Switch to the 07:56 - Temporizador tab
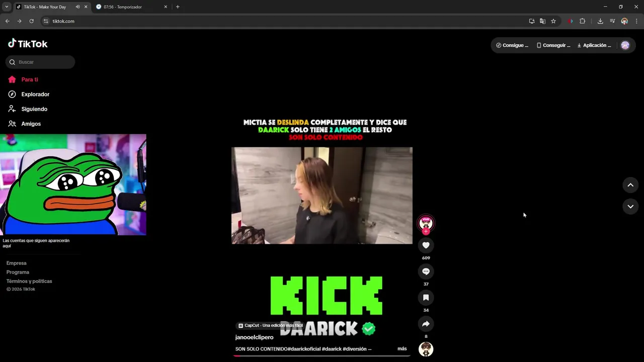 click(122, 7)
